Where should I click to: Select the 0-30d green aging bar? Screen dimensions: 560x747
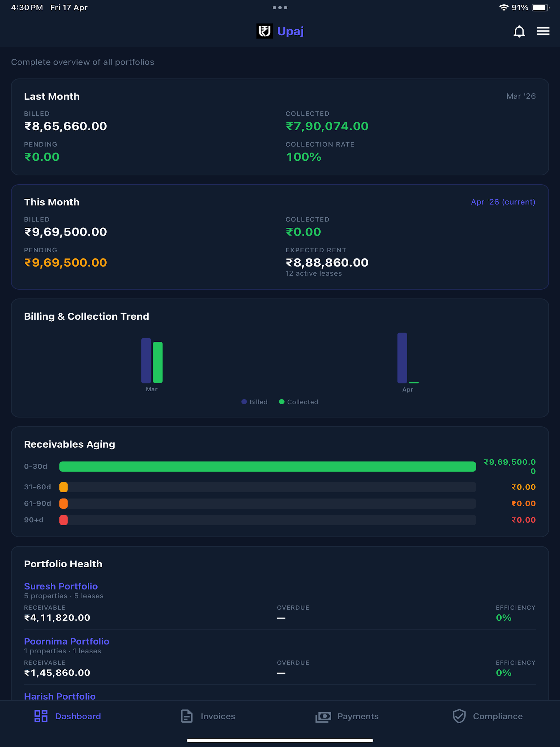point(268,466)
